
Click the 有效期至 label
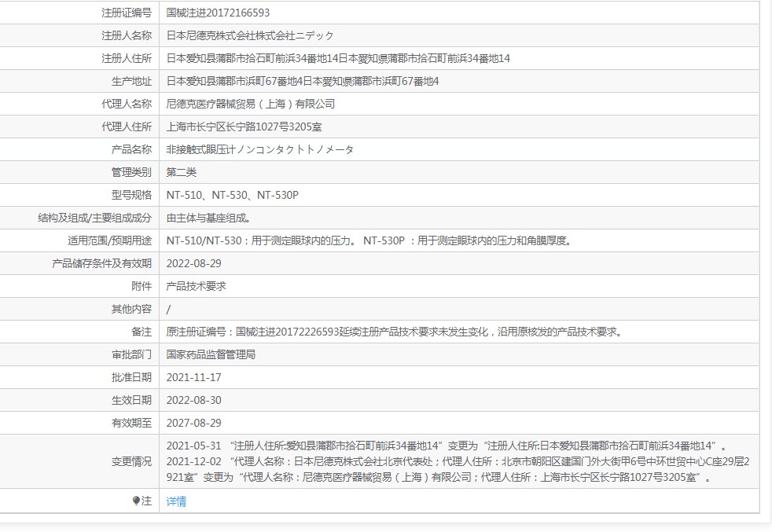click(x=131, y=424)
